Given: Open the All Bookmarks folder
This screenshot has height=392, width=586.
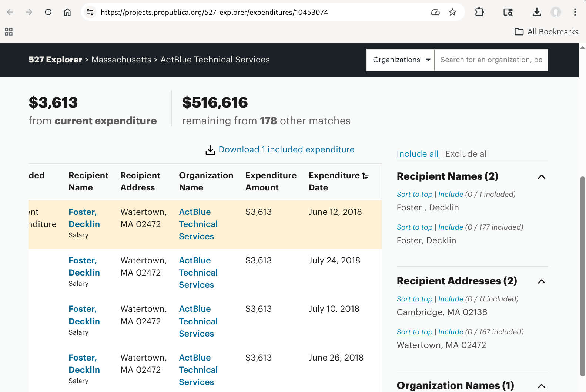Looking at the screenshot, I should pos(546,32).
